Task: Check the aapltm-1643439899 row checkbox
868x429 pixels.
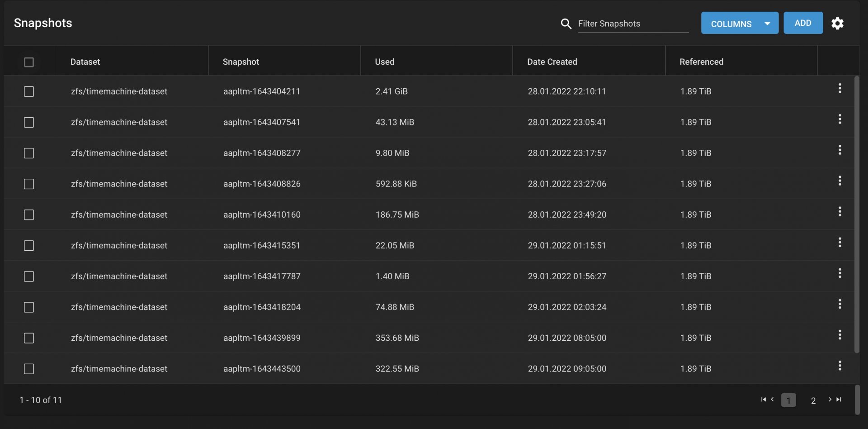Action: (x=29, y=338)
